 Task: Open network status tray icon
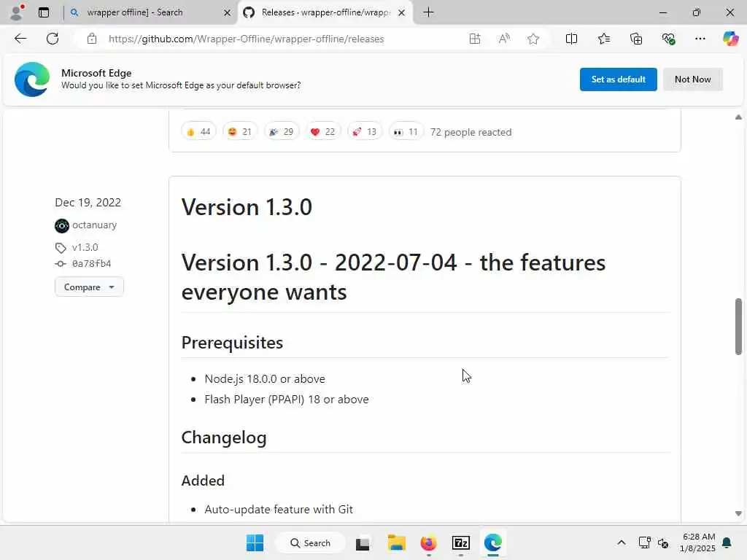tap(644, 542)
